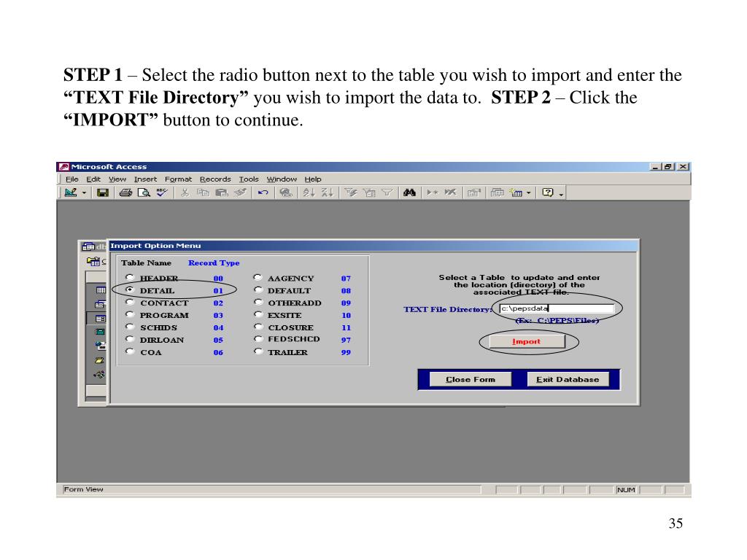Select the TRAILER radio button
Image resolution: width=747 pixels, height=560 pixels.
tap(258, 351)
